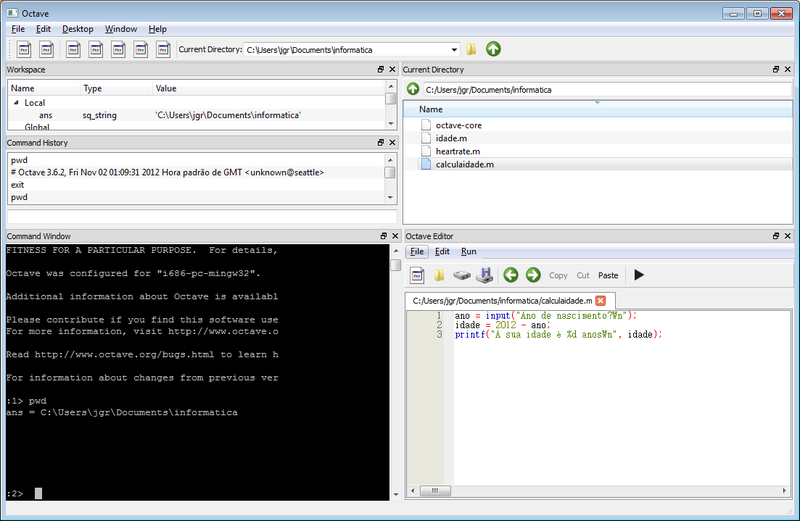Undock the Octave Editor panel

[x=776, y=236]
